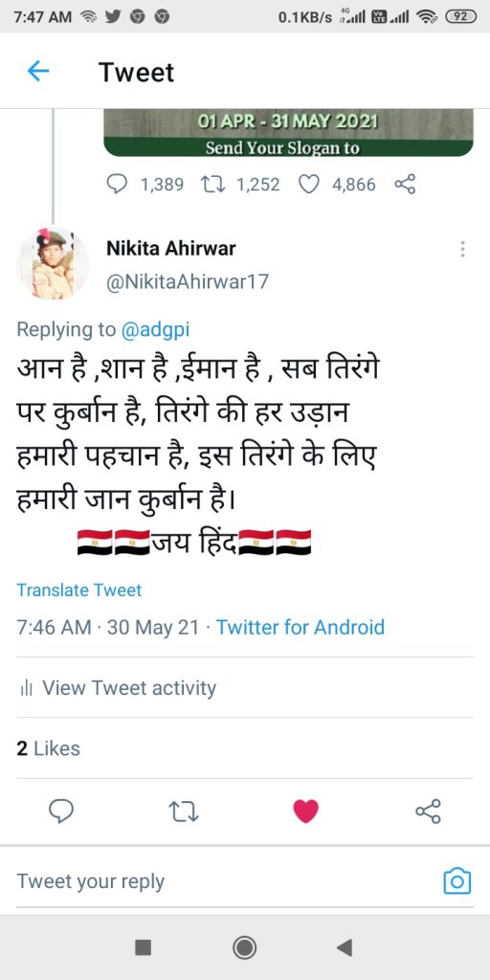Open the 2 Likes list
Viewport: 490px width, 980px height.
[48, 748]
